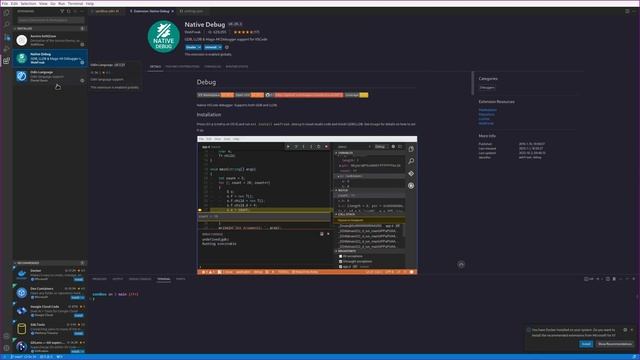The image size is (640, 360).
Task: Open Accounts icon in activity bar
Action: (x=6, y=336)
